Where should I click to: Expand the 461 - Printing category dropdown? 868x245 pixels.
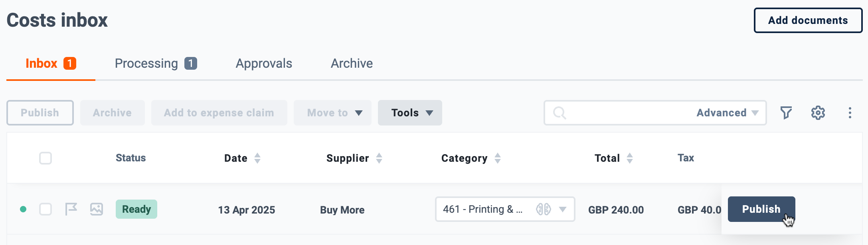(563, 209)
